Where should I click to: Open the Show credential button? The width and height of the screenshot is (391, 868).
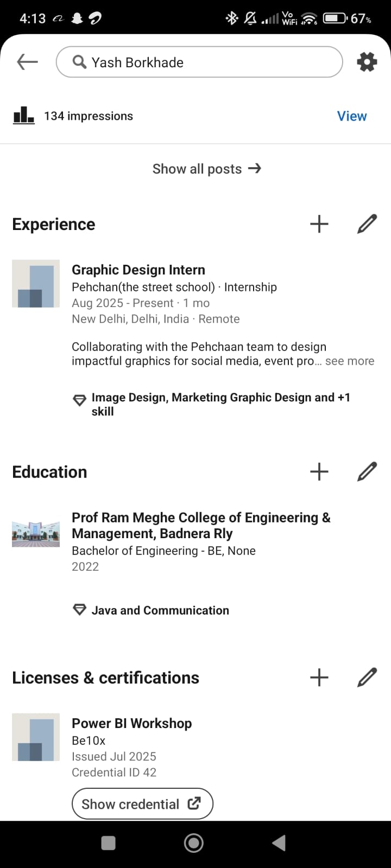[142, 803]
